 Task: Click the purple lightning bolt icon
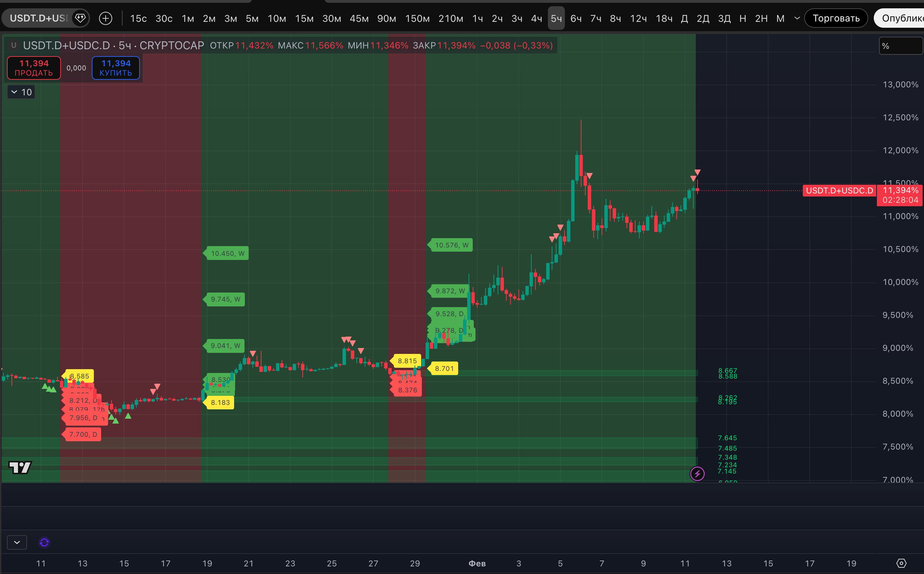(697, 473)
